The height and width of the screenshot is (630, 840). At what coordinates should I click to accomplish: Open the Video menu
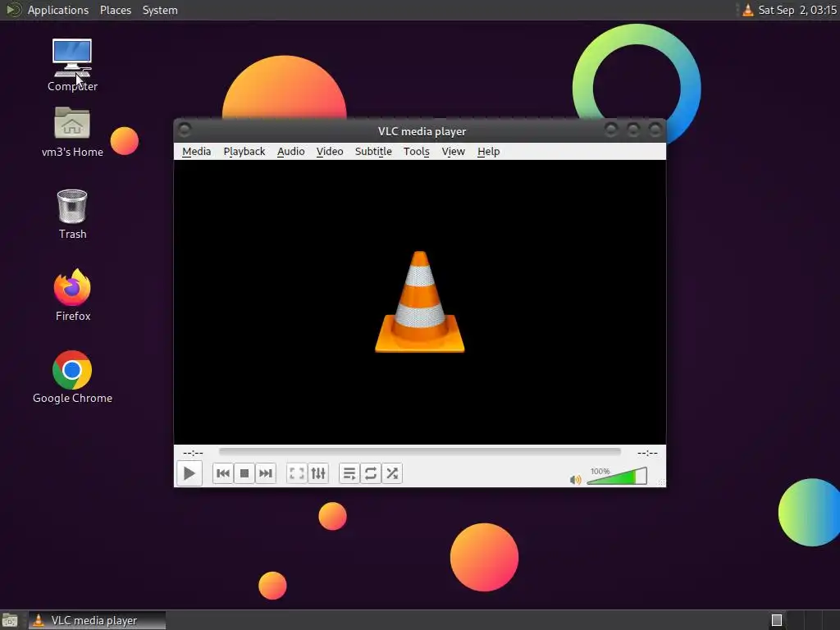tap(330, 152)
